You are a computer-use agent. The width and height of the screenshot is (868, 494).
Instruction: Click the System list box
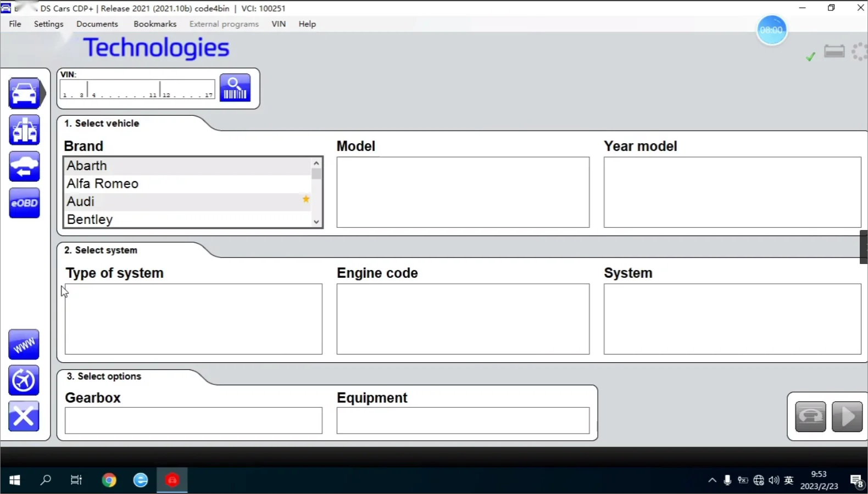(x=732, y=319)
